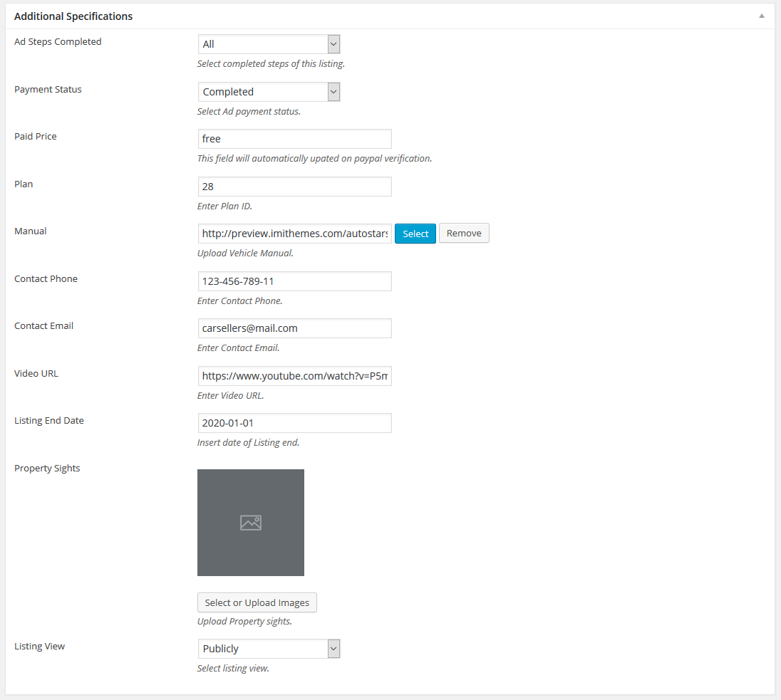
Task: Click the Manual URL text field
Action: (294, 234)
